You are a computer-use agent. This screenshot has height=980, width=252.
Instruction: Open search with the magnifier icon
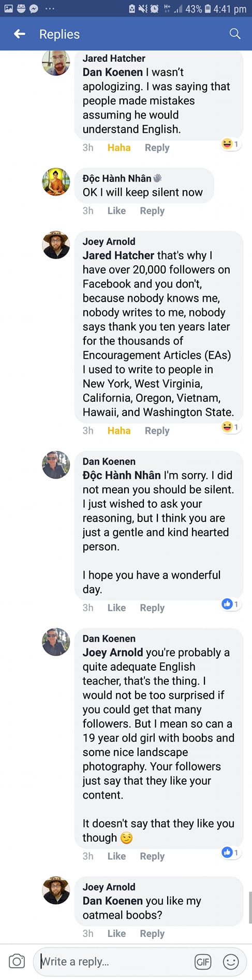tap(235, 34)
